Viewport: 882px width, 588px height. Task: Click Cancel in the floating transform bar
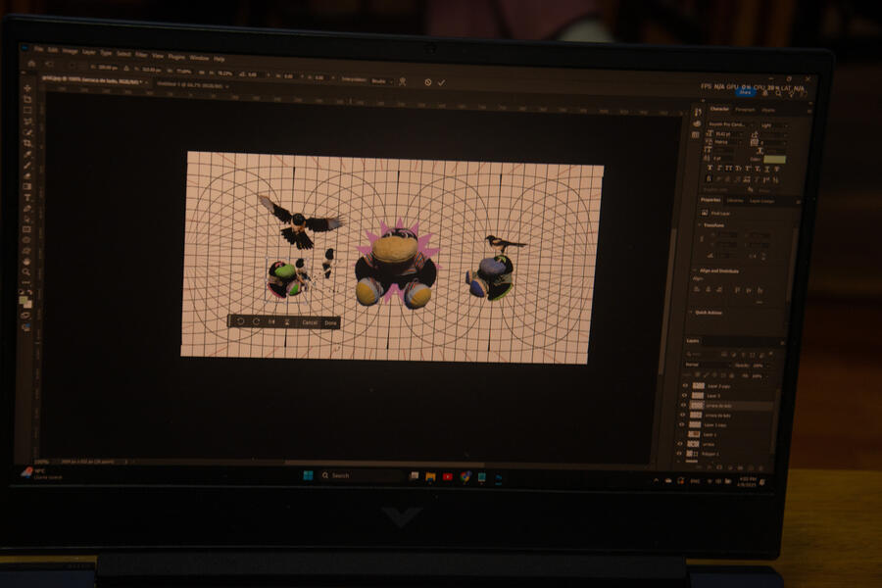click(x=310, y=322)
